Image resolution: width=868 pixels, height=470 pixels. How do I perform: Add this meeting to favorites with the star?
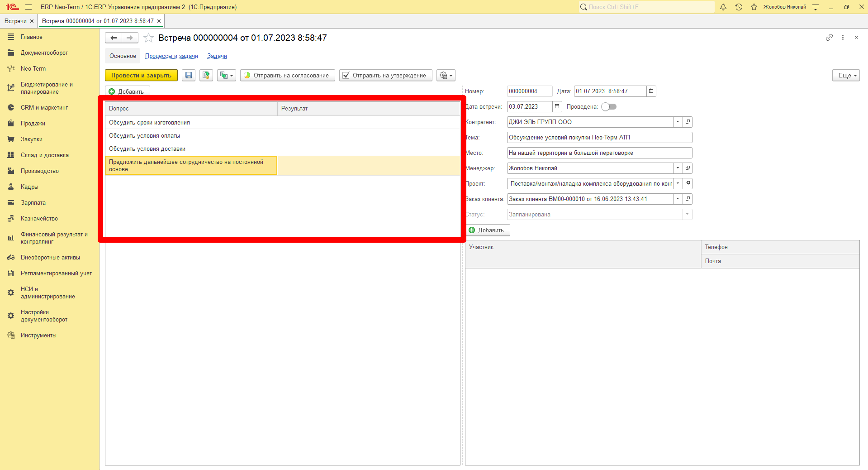click(148, 38)
